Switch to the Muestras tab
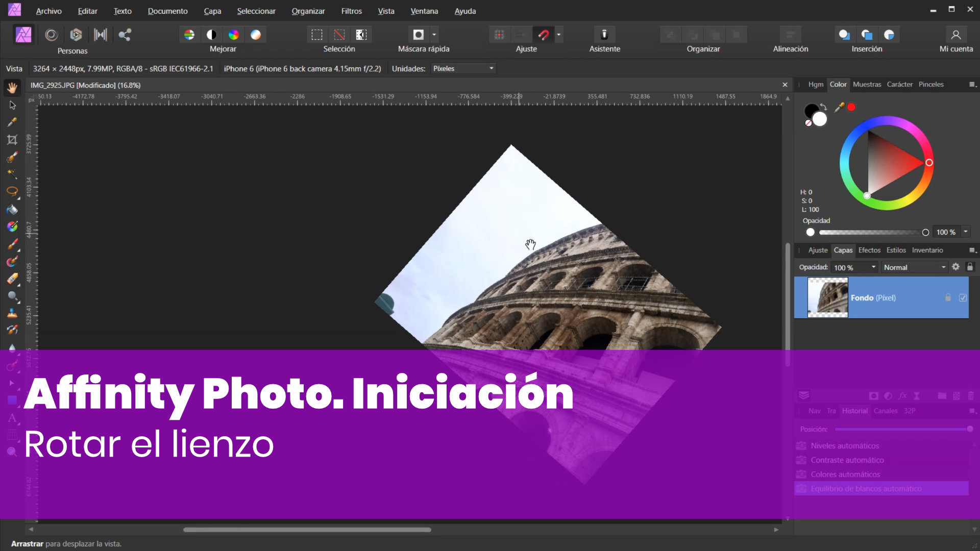Screen dimensions: 980x551 (x=867, y=84)
